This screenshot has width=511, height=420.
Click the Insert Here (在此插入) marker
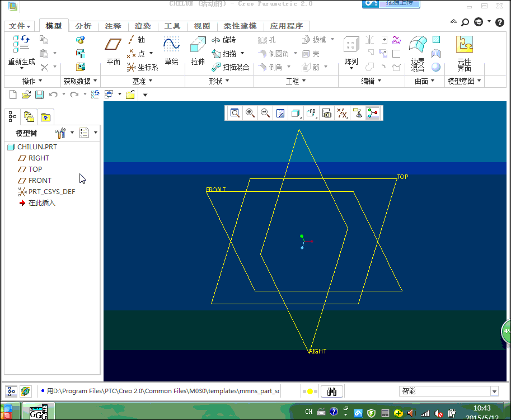[x=37, y=203]
